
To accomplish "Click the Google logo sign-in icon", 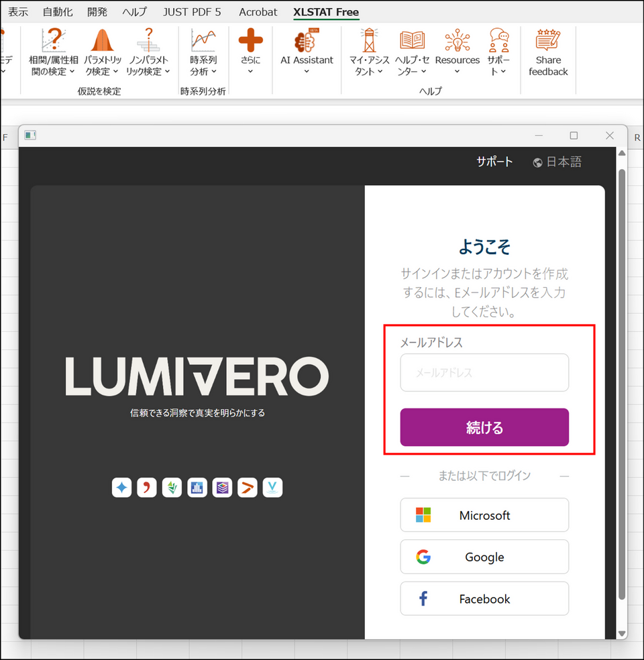I will (x=423, y=557).
